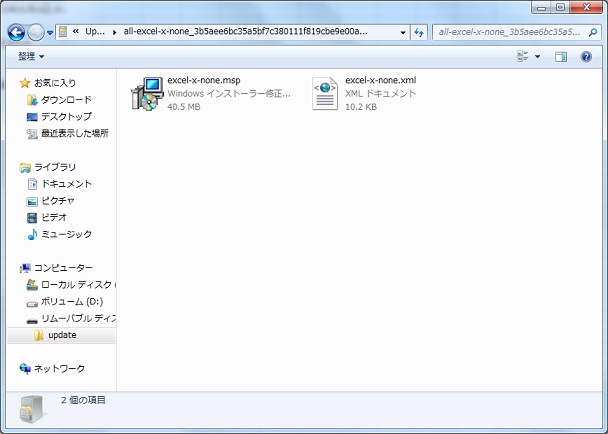
Task: Close the Explorer window
Action: (x=586, y=7)
